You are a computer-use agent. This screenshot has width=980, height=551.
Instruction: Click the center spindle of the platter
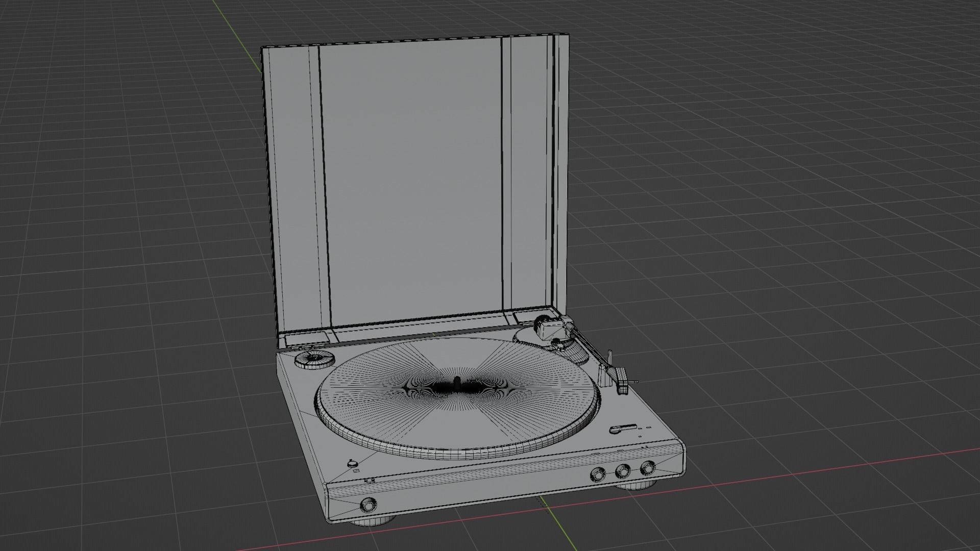[x=457, y=384]
